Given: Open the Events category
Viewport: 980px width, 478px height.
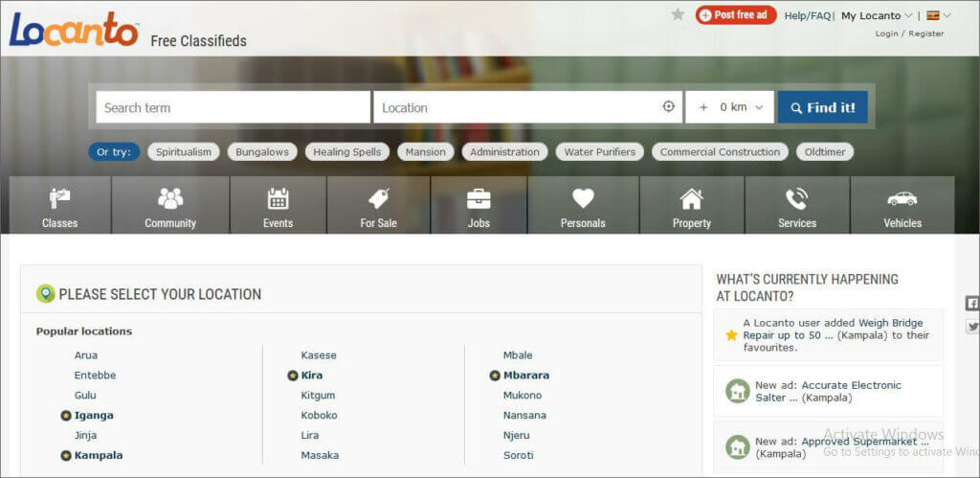Looking at the screenshot, I should point(278,205).
